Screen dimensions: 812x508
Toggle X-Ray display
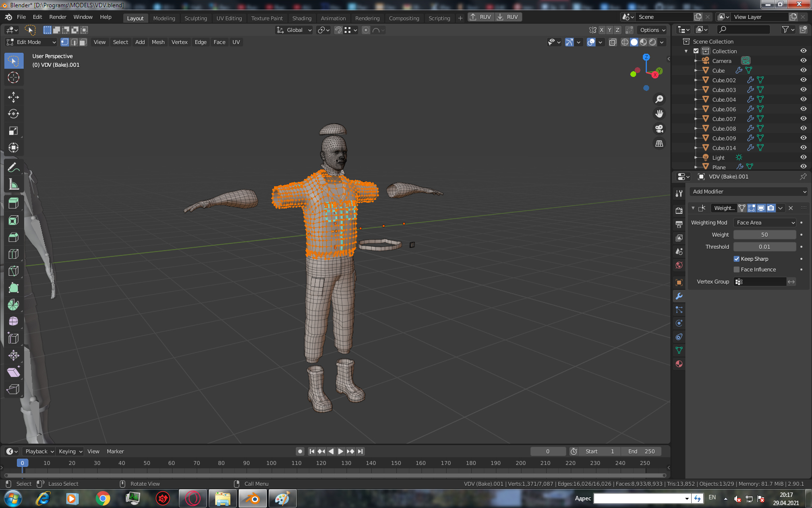pos(613,42)
